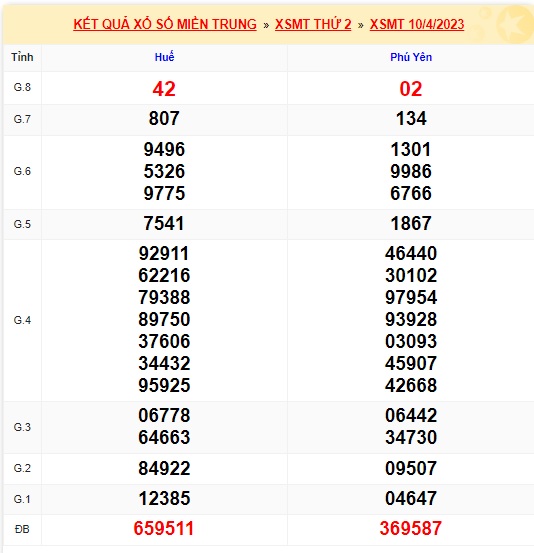Open the XSMT THỨ 2 link
Viewport: 534px width, 553px height.
[x=313, y=24]
